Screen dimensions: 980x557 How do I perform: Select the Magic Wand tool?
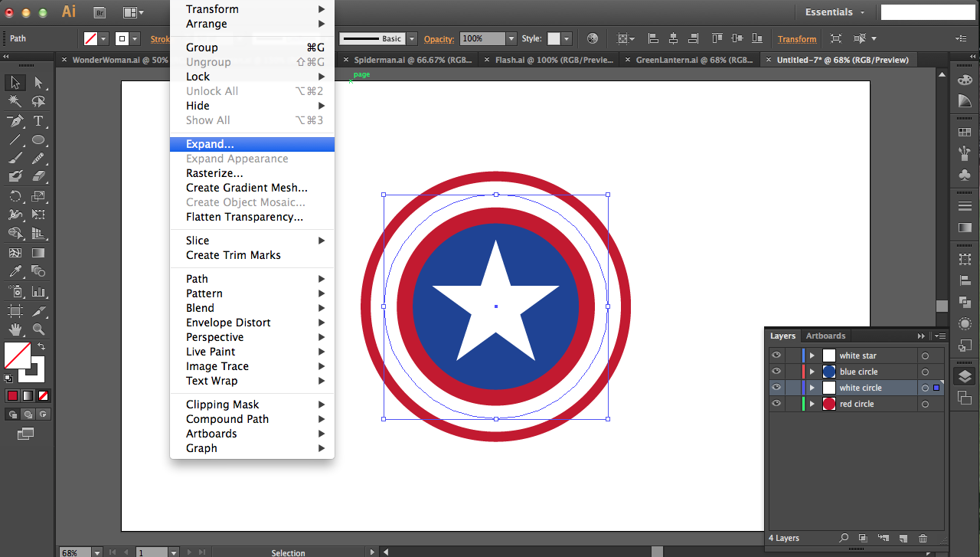(x=15, y=101)
